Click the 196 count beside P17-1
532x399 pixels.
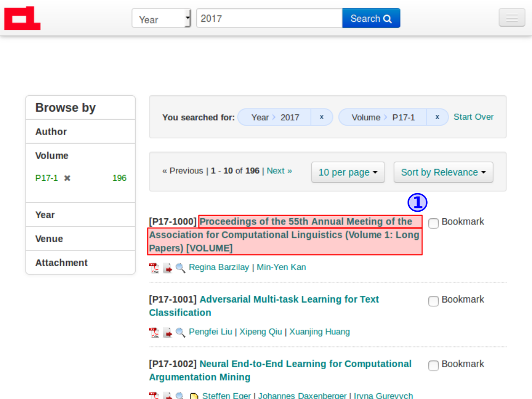[x=119, y=178]
